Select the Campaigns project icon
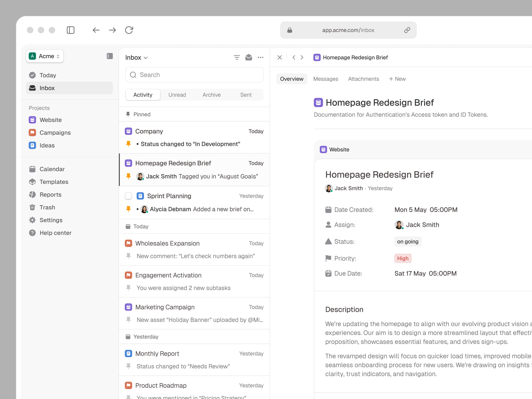Viewport: 532px width, 399px height. pos(32,132)
